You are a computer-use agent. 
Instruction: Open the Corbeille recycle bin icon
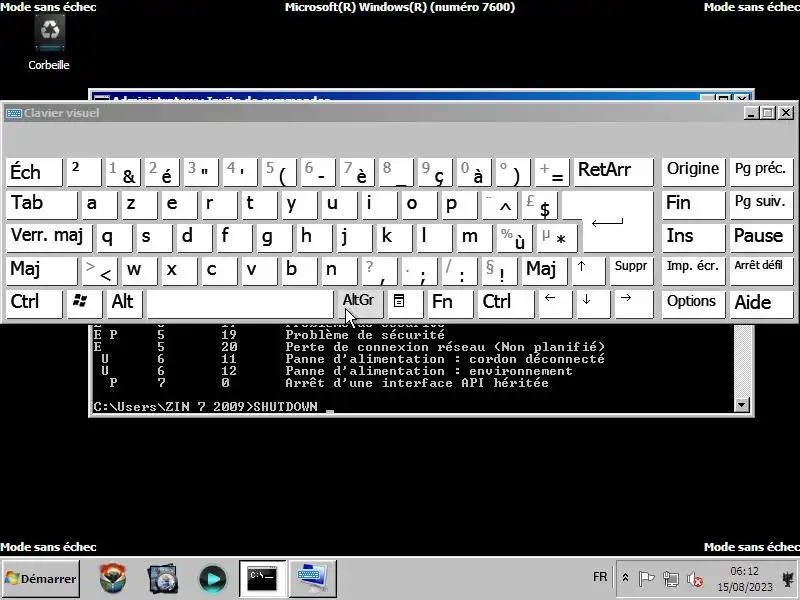click(49, 43)
